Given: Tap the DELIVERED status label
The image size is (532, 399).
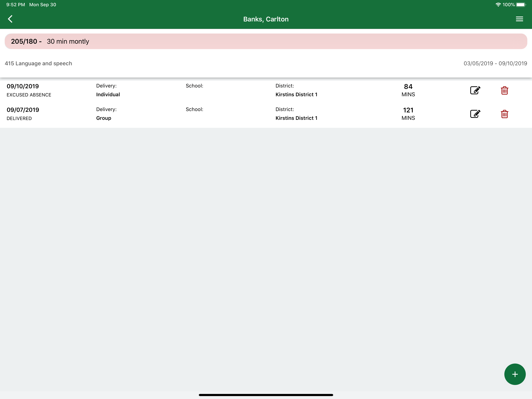Looking at the screenshot, I should point(19,118).
